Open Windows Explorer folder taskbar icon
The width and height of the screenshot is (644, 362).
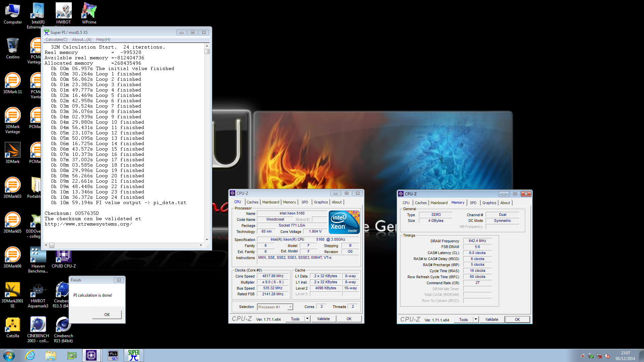pos(51,355)
